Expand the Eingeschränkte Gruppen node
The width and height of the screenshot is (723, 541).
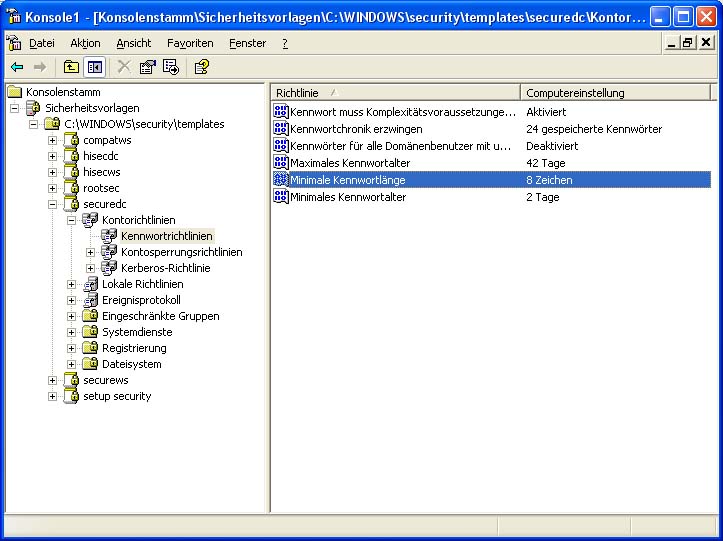tap(71, 316)
